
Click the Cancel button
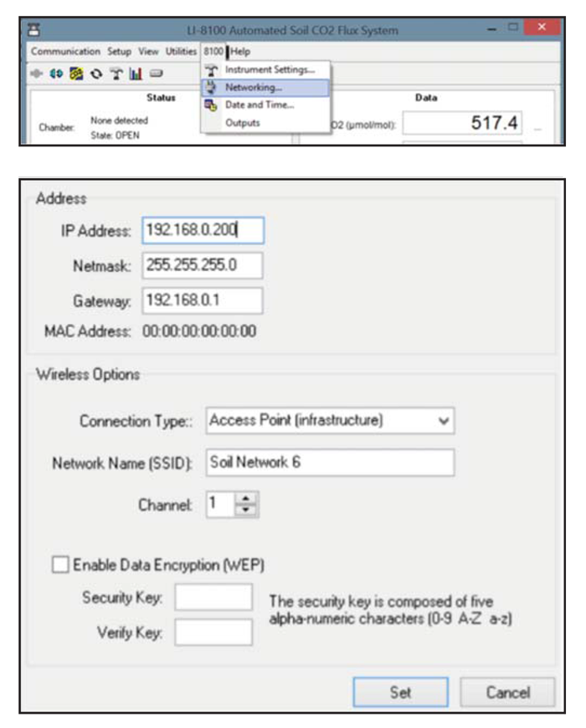507,692
